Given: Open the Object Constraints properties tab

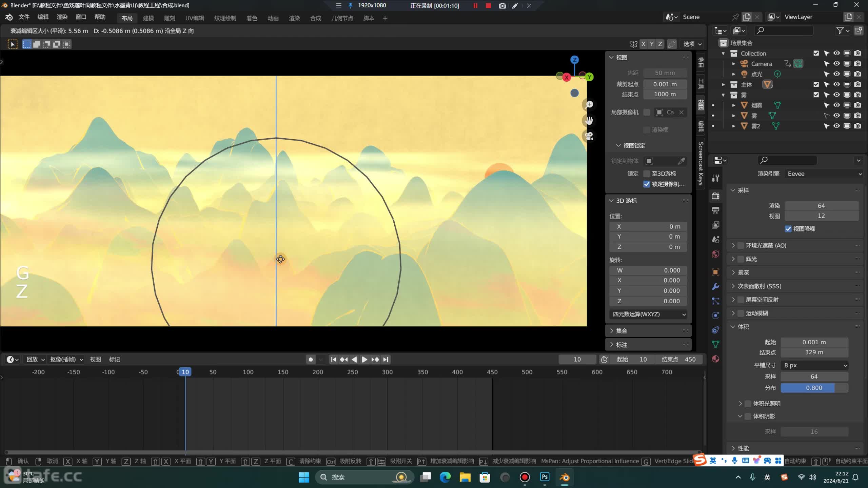Looking at the screenshot, I should click(x=715, y=330).
